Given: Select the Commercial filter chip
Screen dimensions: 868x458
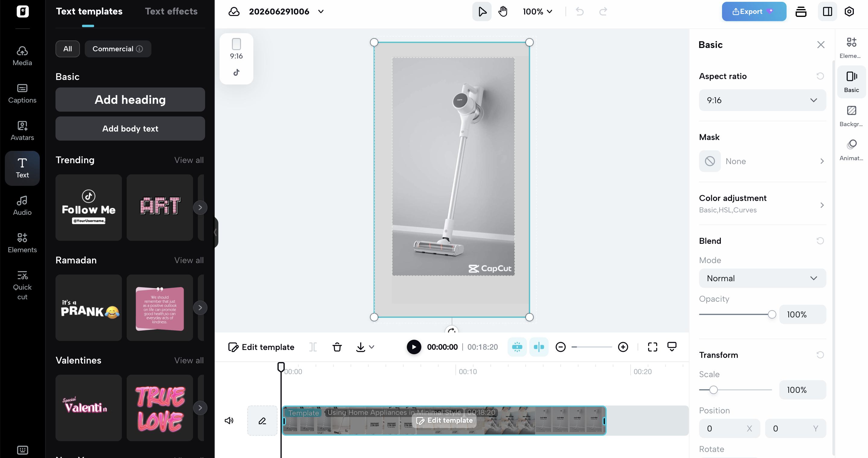Looking at the screenshot, I should pyautogui.click(x=118, y=49).
